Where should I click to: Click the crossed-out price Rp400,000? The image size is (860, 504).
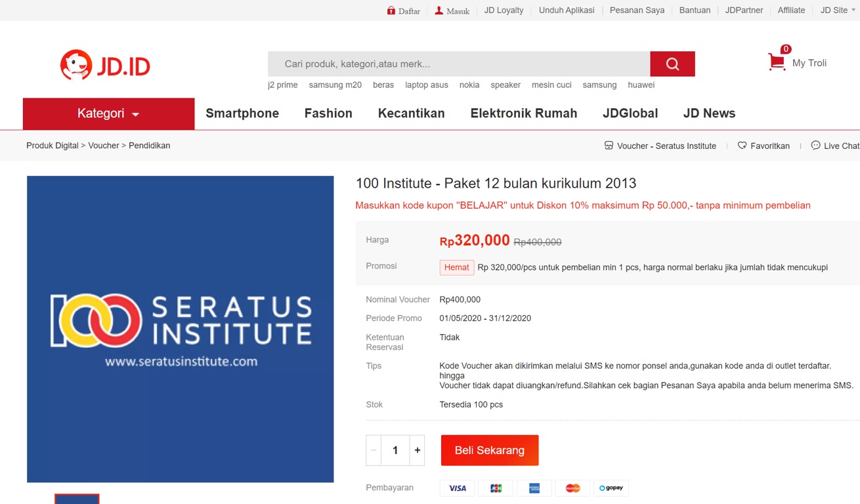coord(538,242)
